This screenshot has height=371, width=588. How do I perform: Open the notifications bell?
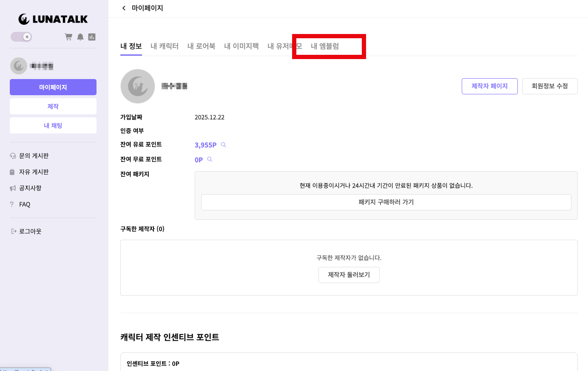tap(80, 37)
